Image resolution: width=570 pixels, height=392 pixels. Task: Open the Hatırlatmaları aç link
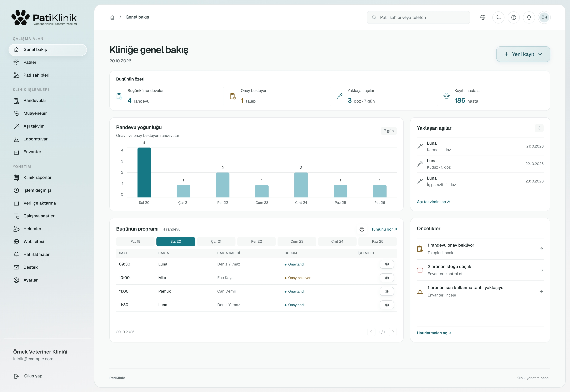(x=434, y=333)
